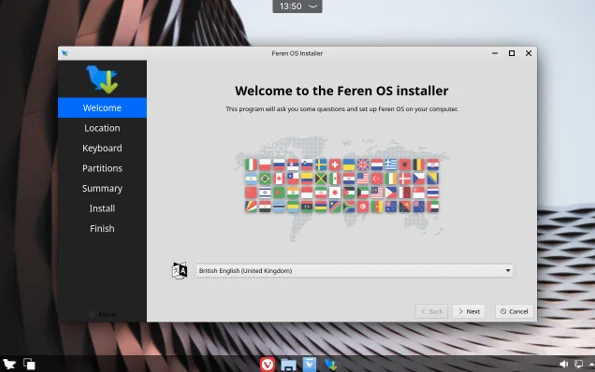The image size is (595, 372).
Task: Click the Welcome to Feren OS heading
Action: (x=342, y=91)
